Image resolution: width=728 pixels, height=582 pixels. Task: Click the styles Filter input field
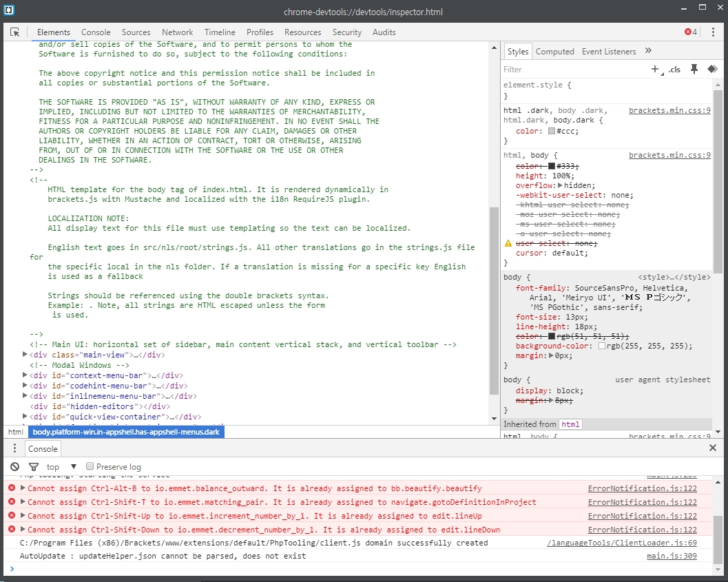point(572,70)
